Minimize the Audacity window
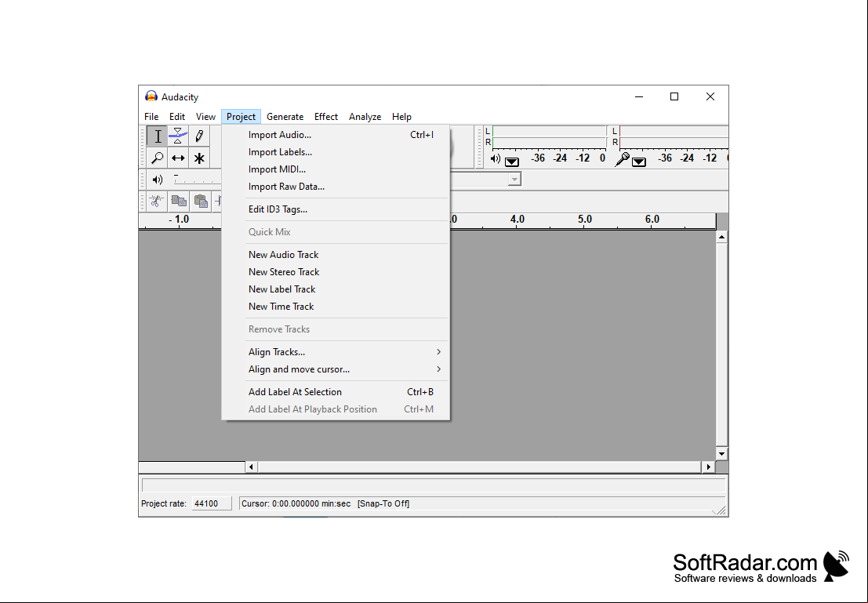This screenshot has height=603, width=868. [x=639, y=96]
